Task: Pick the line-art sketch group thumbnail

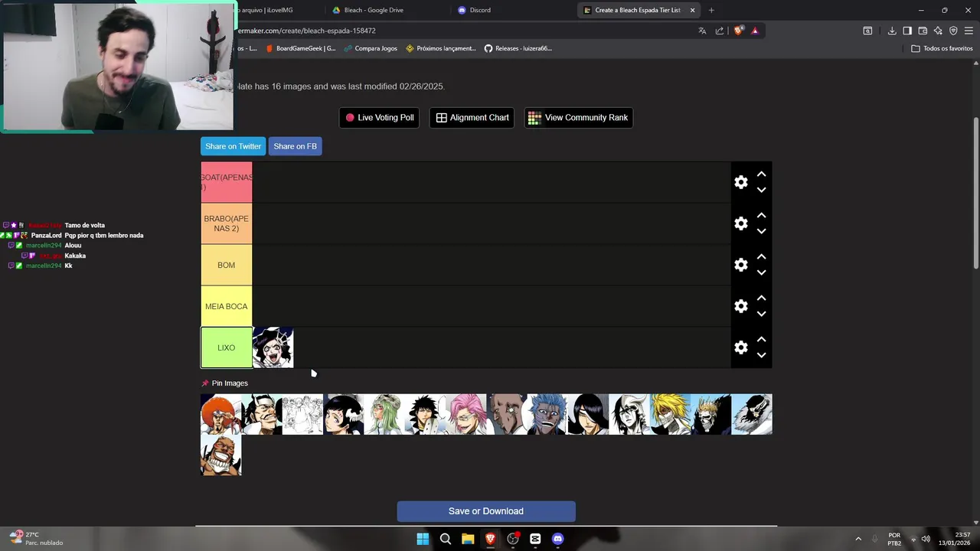Action: (x=302, y=414)
